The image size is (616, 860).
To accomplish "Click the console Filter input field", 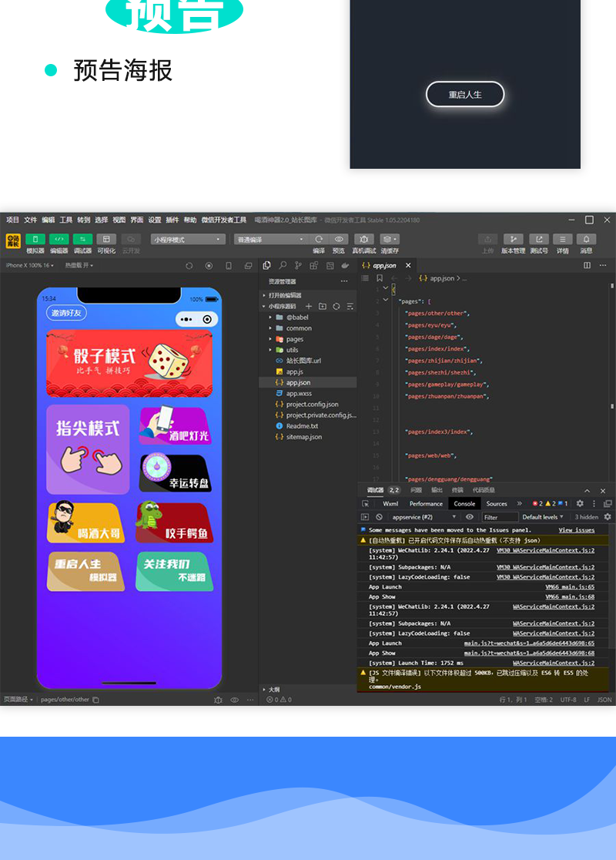I will click(x=499, y=517).
